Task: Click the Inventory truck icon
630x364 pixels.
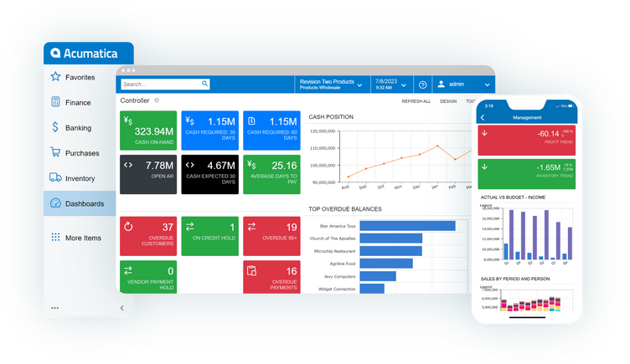Action: (x=55, y=178)
